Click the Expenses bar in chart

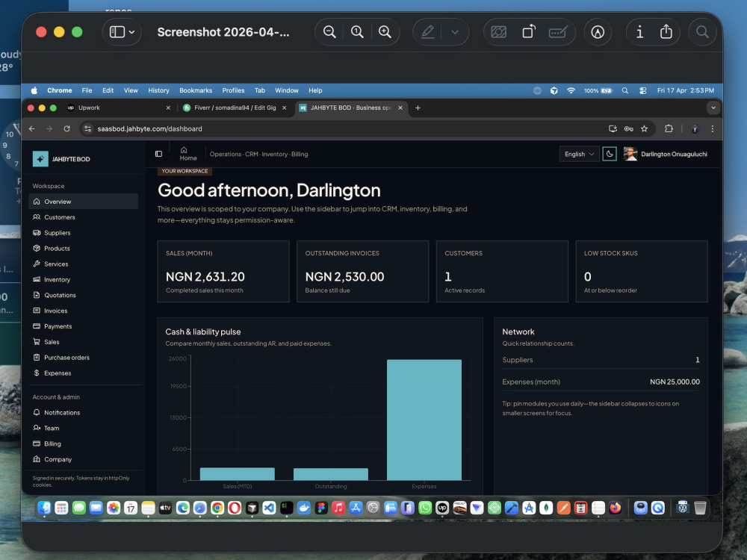click(424, 420)
